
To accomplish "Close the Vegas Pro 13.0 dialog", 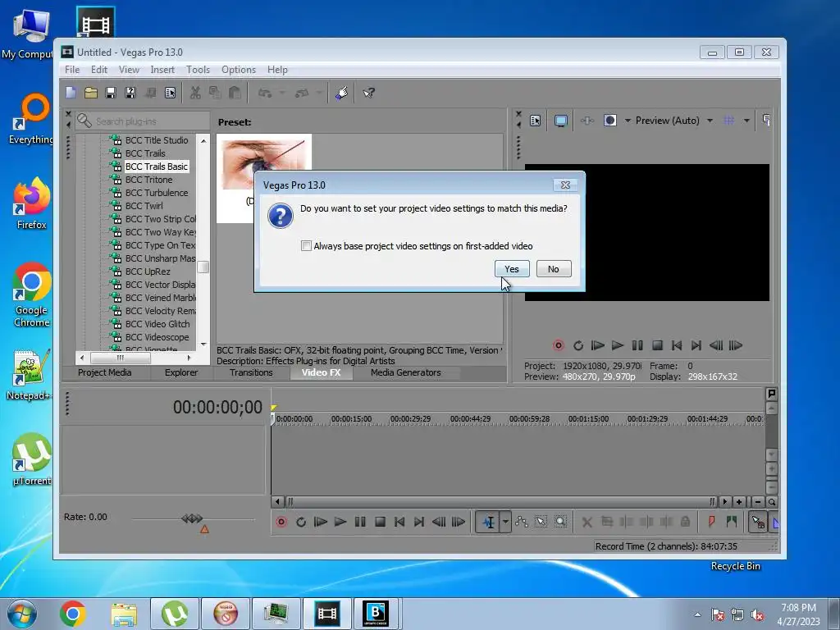I will [565, 185].
